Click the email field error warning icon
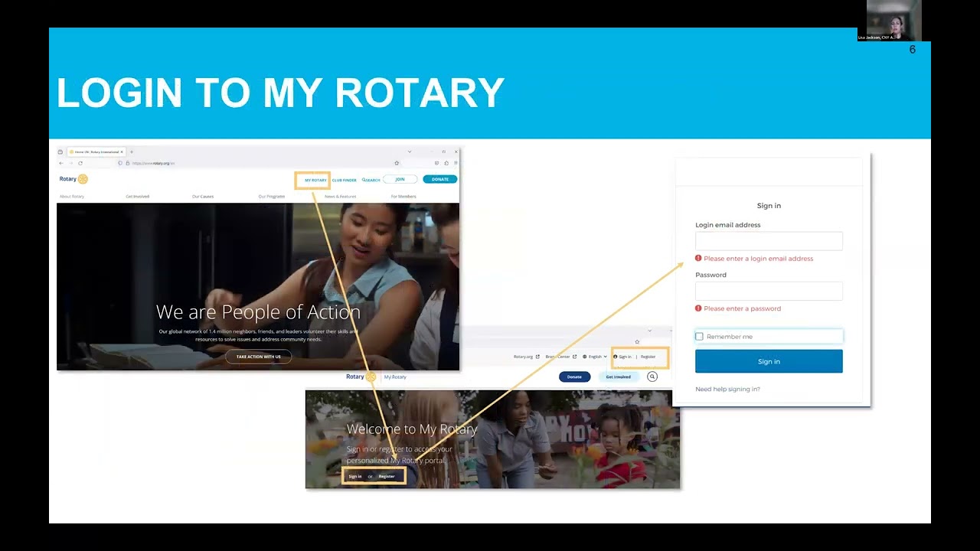 (698, 259)
